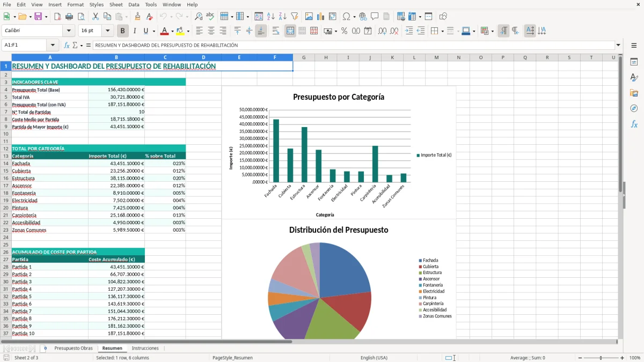The height and width of the screenshot is (362, 644).
Task: Select the Clone Formatting paintbrush
Action: 137,17
